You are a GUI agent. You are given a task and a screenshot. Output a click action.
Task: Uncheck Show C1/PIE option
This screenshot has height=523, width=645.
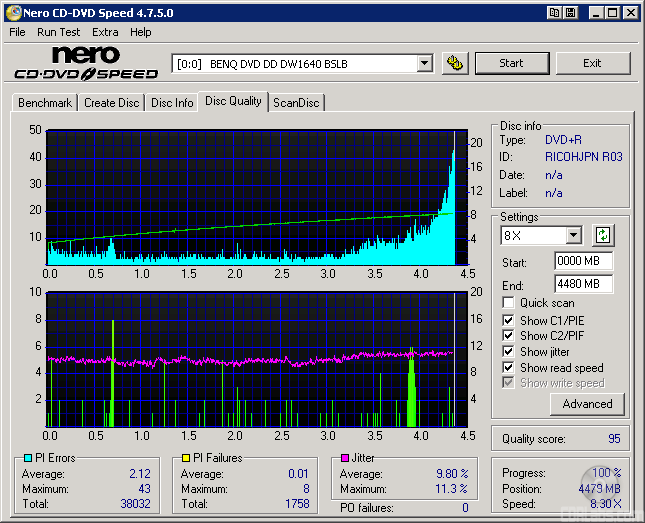tap(509, 320)
